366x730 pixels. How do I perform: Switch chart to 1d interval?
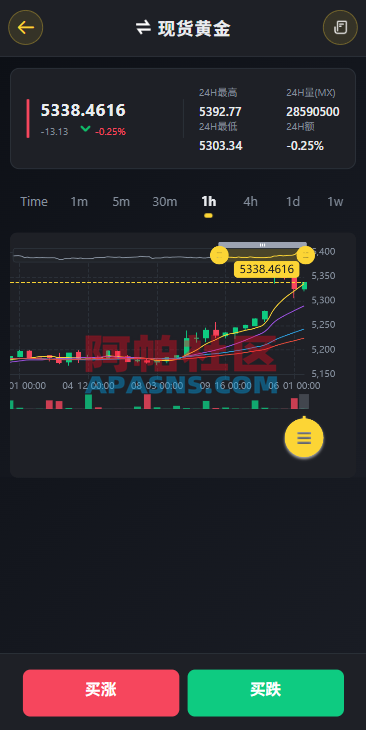[x=292, y=202]
